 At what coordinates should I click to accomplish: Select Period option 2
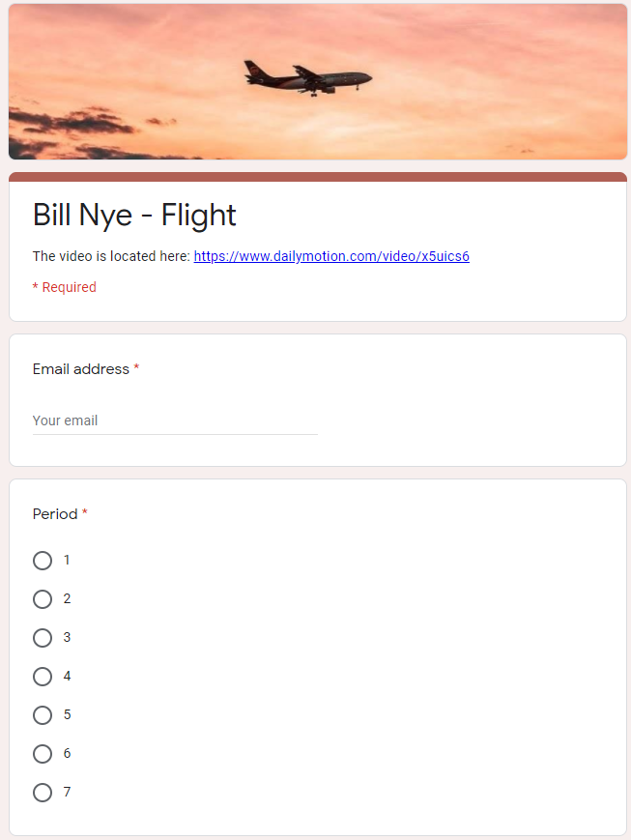43,599
